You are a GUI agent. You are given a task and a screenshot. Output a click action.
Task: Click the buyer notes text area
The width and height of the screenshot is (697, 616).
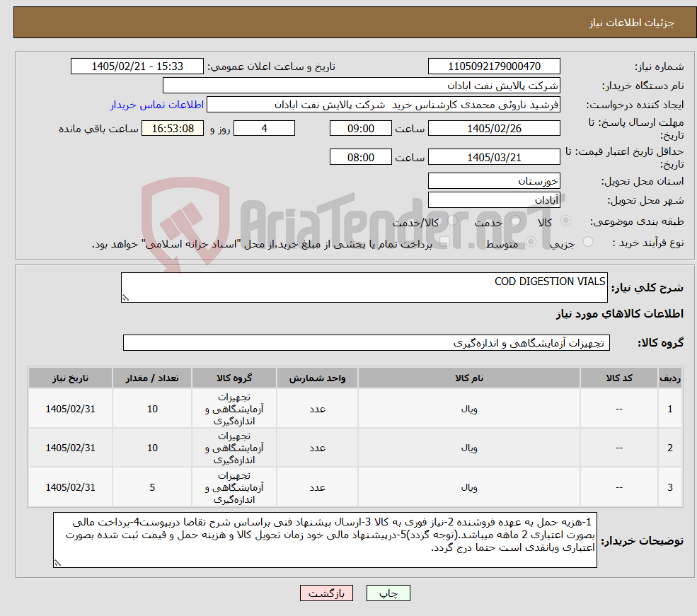(325, 540)
